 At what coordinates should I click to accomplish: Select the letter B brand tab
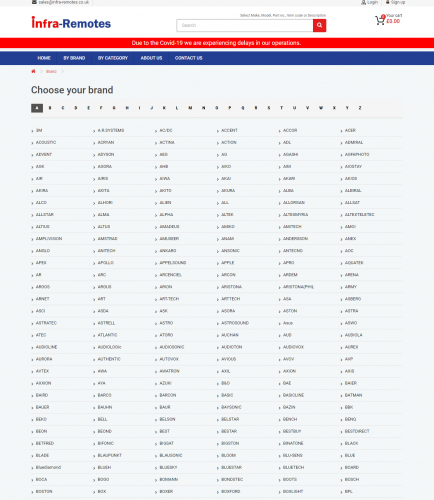pos(50,108)
